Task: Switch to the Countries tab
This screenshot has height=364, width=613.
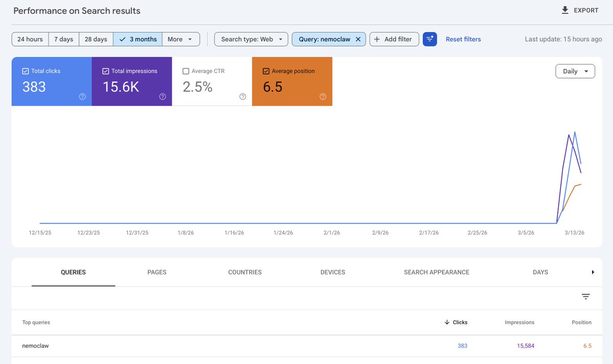Action: click(x=245, y=272)
